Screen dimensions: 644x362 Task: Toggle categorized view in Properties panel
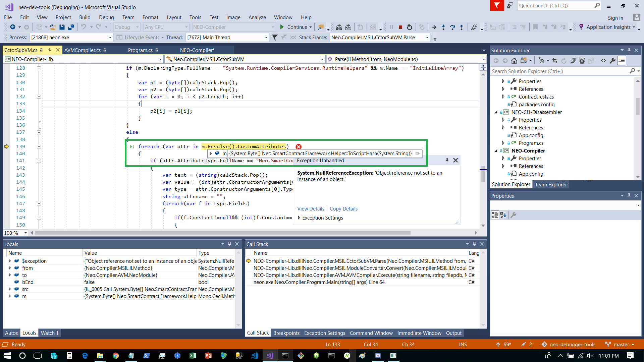[495, 215]
